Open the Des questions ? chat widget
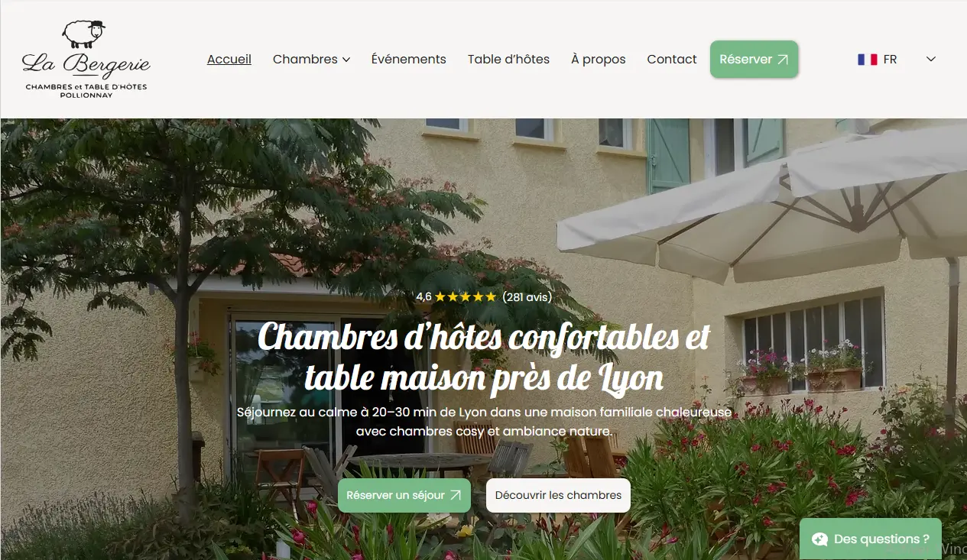This screenshot has height=560, width=967. (871, 539)
